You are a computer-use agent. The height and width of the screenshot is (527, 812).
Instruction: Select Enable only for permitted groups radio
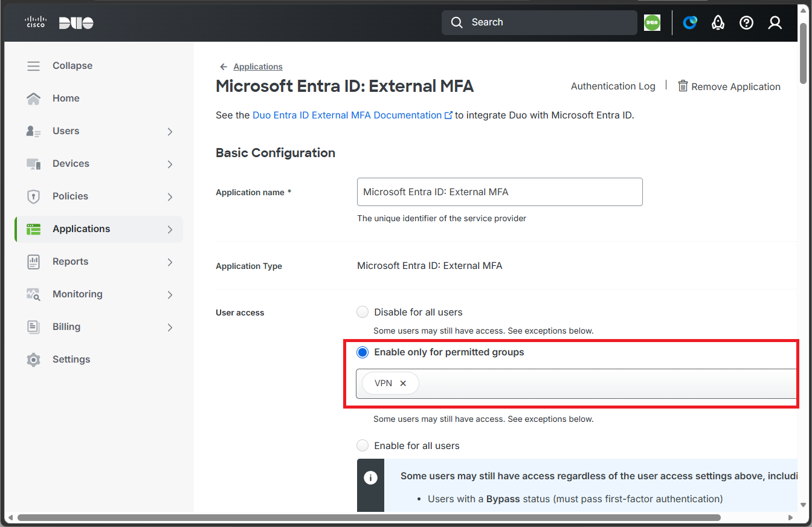pos(362,352)
